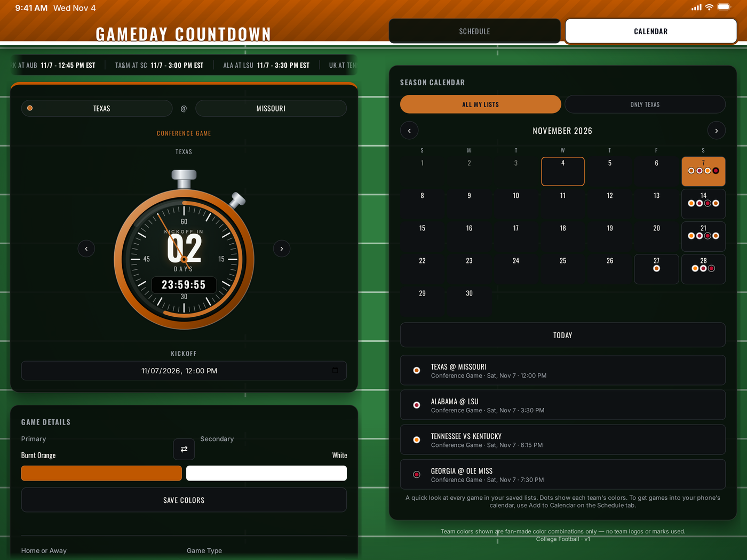Go to previous game arrow beside stopwatch
Screen dimensions: 747x560
tap(86, 249)
